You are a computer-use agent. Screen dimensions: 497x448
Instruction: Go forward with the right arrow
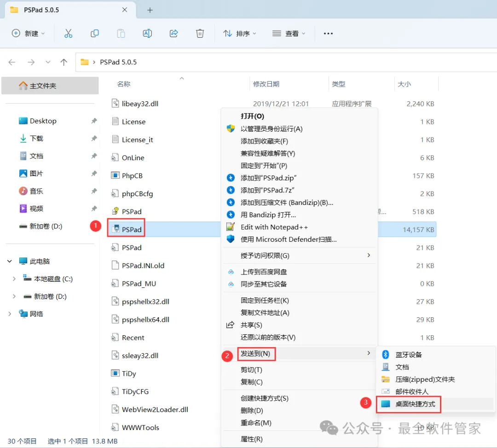[x=31, y=62]
